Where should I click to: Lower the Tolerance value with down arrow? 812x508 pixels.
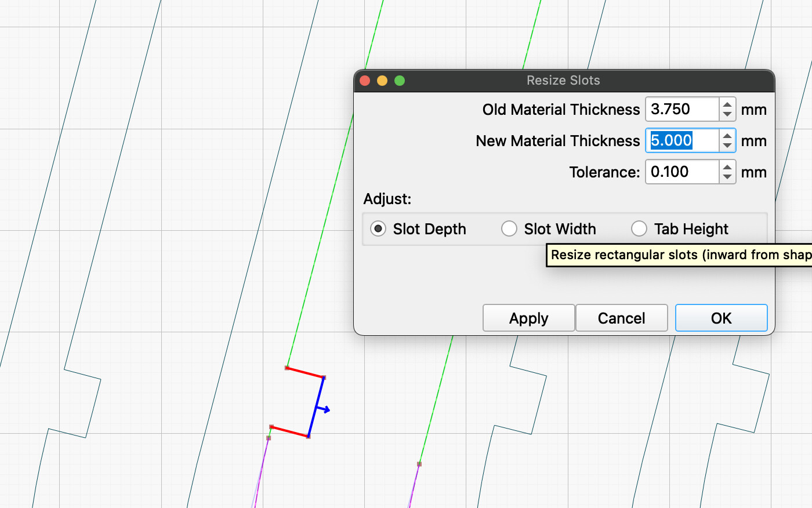click(x=727, y=177)
